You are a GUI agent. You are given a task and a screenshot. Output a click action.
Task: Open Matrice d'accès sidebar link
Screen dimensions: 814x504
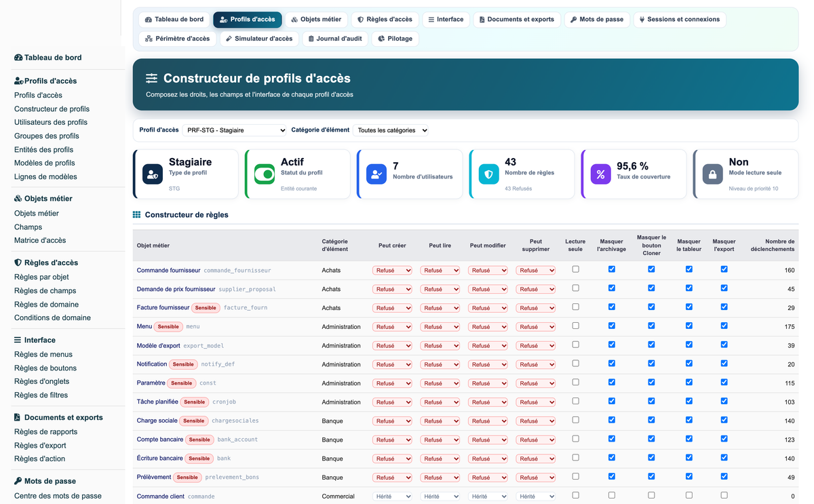tap(40, 241)
